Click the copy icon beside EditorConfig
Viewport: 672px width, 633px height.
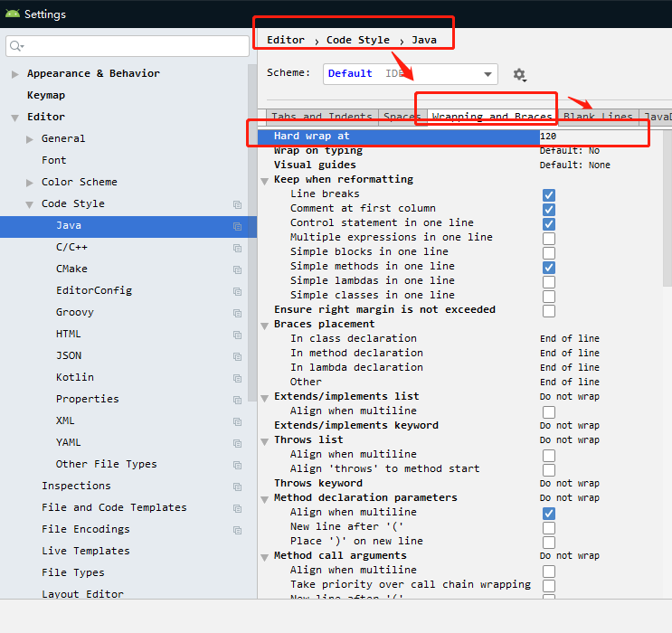coord(237,291)
